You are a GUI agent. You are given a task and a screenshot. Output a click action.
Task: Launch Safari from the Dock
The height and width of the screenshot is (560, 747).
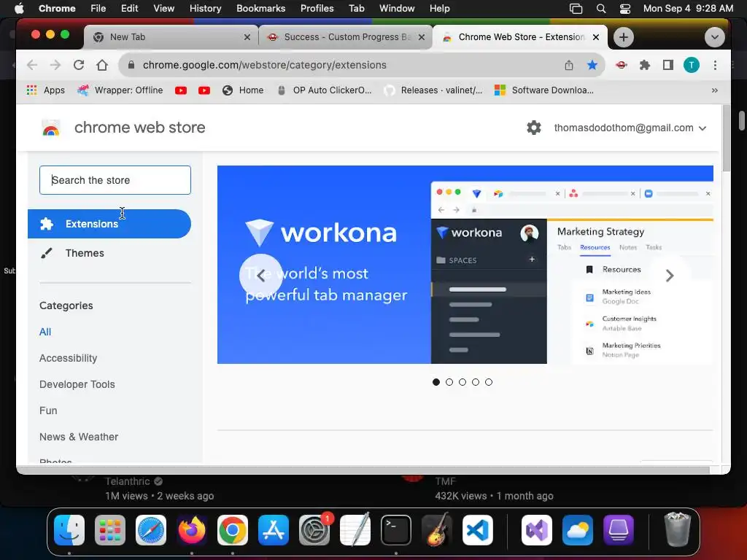point(151,529)
